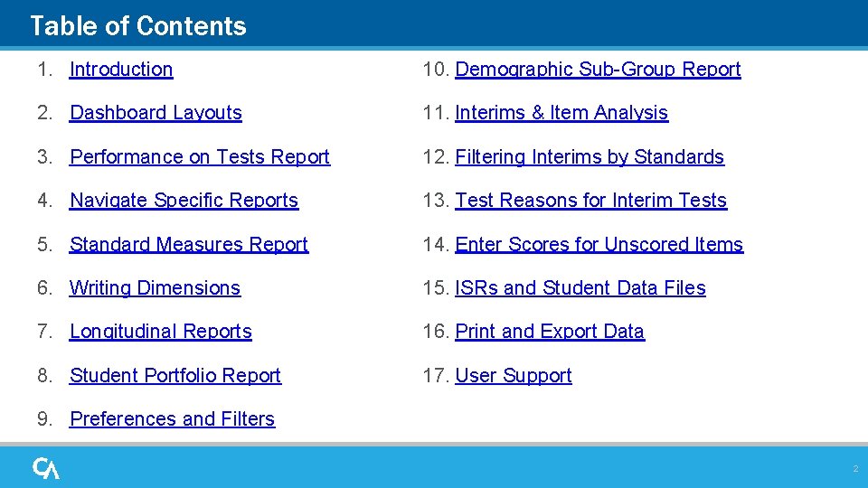Jump to Interims & Item Analysis

pos(561,113)
